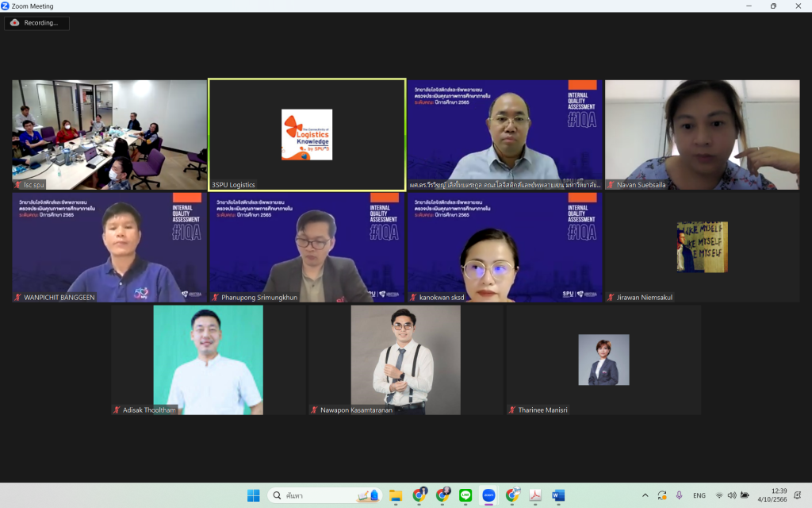Image resolution: width=812 pixels, height=508 pixels.
Task: Switch the ENG input language indicator
Action: pyautogui.click(x=699, y=495)
